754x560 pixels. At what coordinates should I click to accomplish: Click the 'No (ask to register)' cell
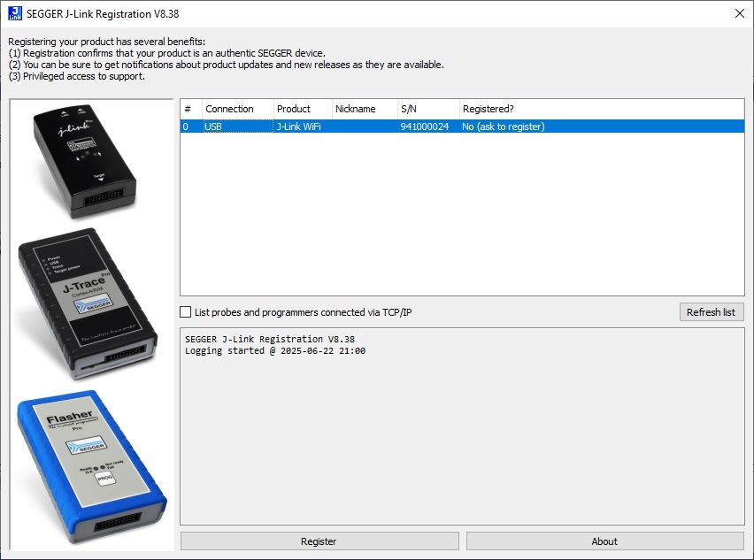[x=504, y=127]
